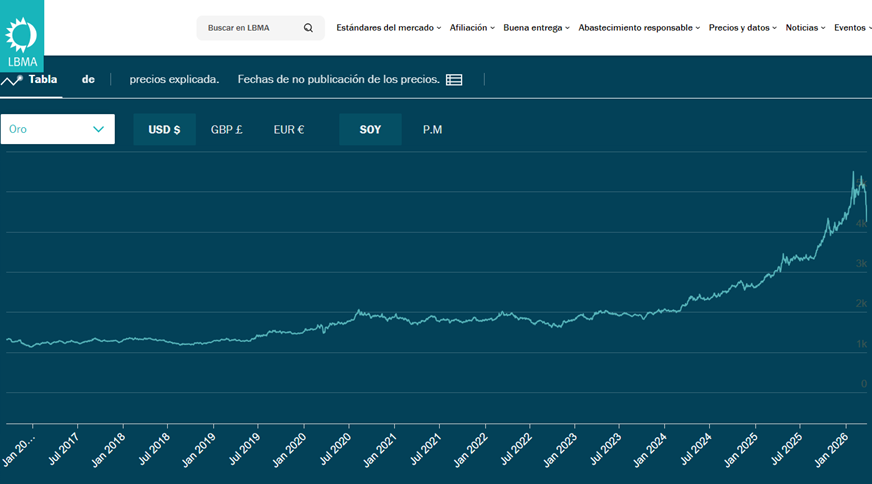Open Abastecimiento responsable menu

pyautogui.click(x=639, y=28)
